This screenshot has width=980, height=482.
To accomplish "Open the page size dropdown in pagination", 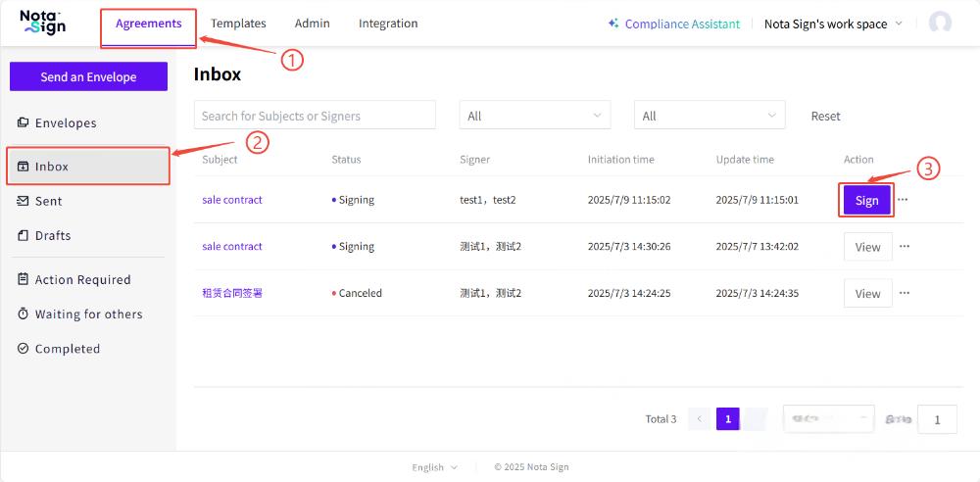I will (828, 419).
